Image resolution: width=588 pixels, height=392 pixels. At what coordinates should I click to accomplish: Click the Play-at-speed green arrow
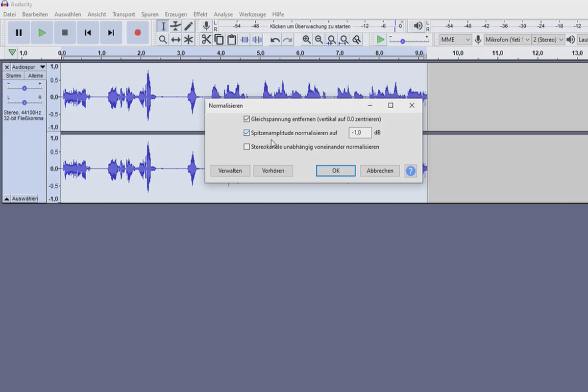click(x=381, y=40)
